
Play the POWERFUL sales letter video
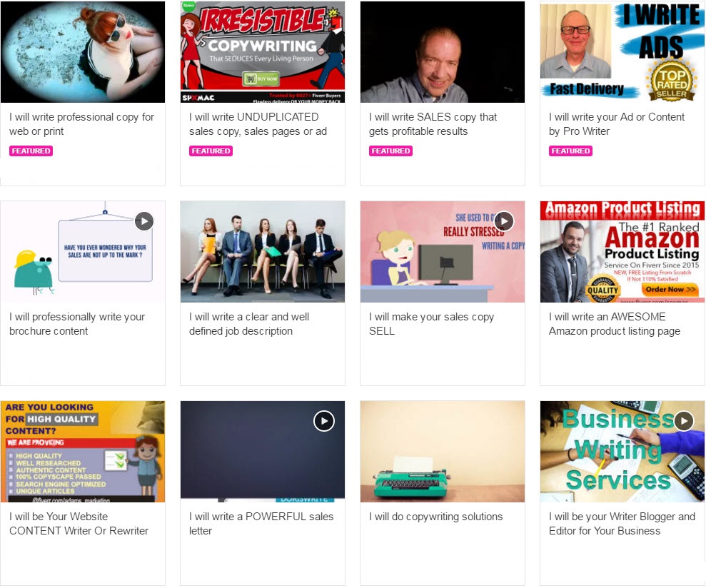point(324,421)
